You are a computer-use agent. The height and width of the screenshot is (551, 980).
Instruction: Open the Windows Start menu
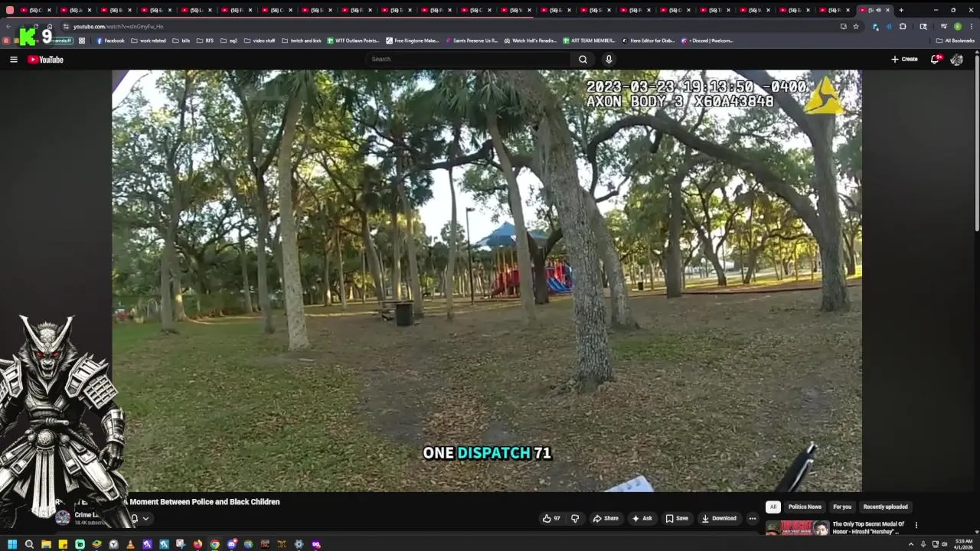click(x=12, y=544)
